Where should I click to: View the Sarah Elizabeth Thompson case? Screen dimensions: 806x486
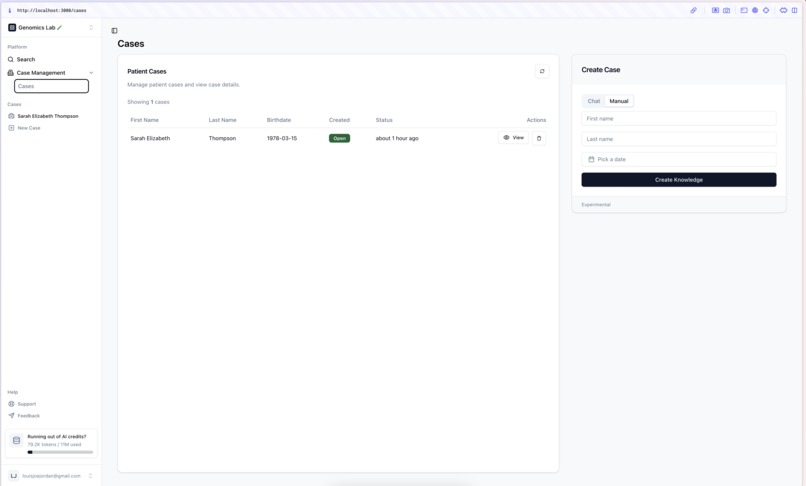coord(513,138)
